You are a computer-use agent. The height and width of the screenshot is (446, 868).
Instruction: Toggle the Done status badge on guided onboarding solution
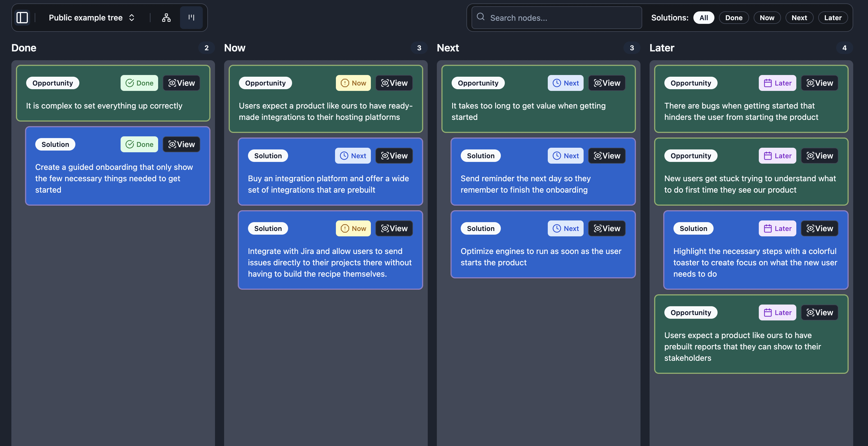pos(139,144)
